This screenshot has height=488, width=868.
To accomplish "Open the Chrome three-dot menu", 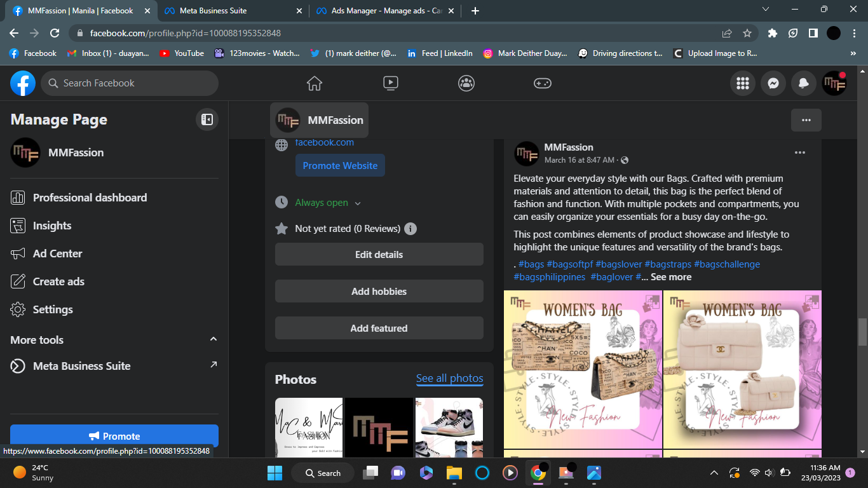I will click(x=853, y=33).
